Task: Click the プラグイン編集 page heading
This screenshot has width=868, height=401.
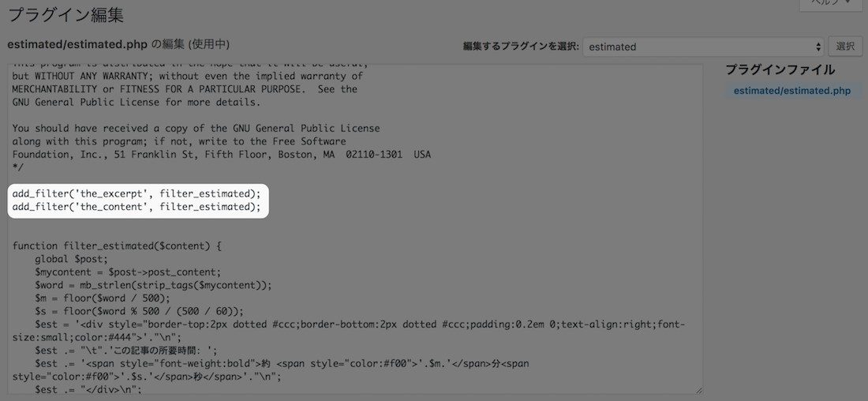Action: (x=65, y=14)
